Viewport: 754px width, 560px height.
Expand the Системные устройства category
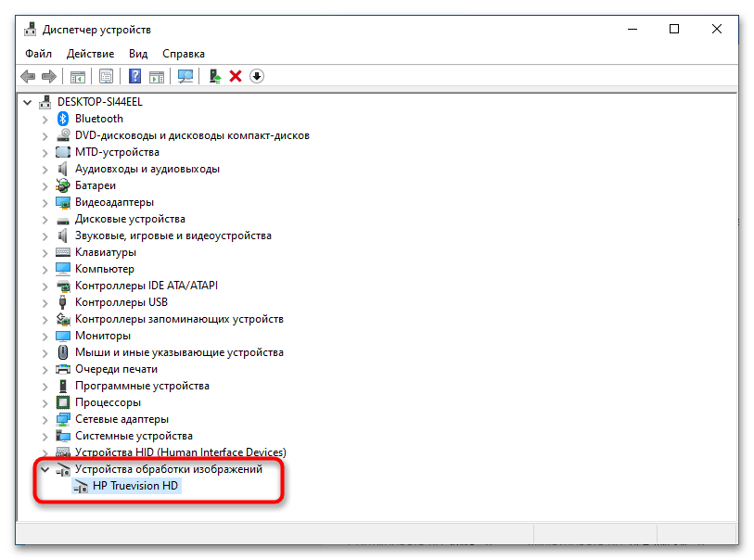coord(45,436)
